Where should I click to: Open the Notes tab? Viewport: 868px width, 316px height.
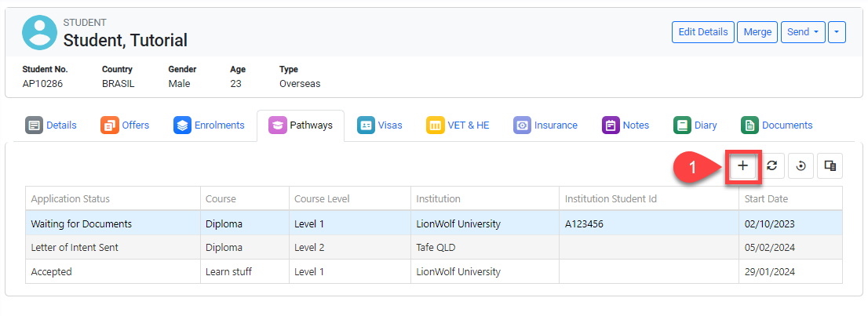click(x=625, y=125)
